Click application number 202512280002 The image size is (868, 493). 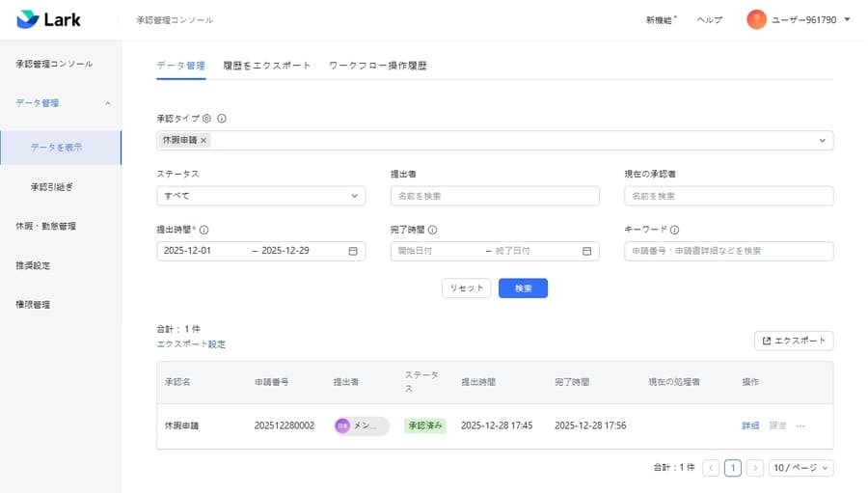284,425
